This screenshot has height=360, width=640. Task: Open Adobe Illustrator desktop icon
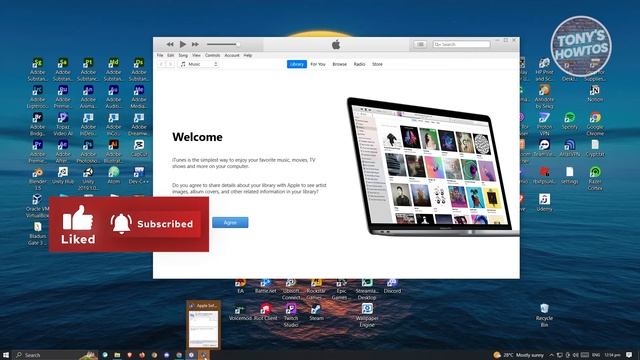[x=113, y=151]
